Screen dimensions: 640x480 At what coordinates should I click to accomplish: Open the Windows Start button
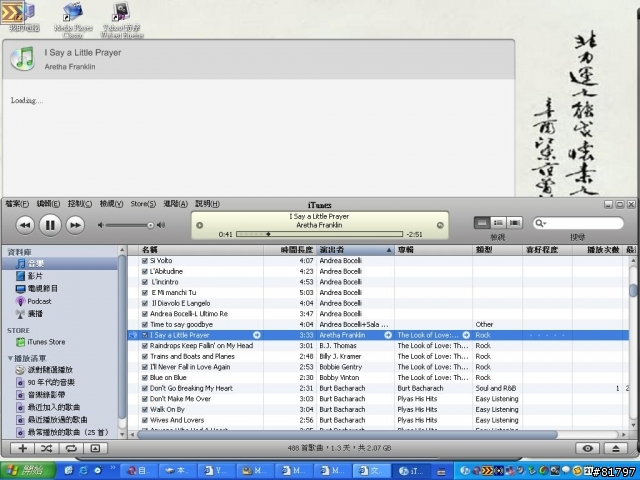click(28, 471)
